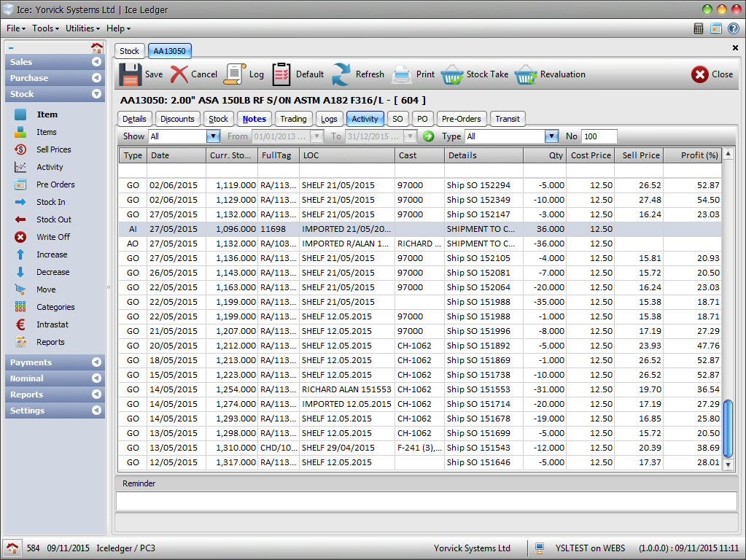The height and width of the screenshot is (560, 746).
Task: Click the Default clipboard icon
Action: pos(281,74)
